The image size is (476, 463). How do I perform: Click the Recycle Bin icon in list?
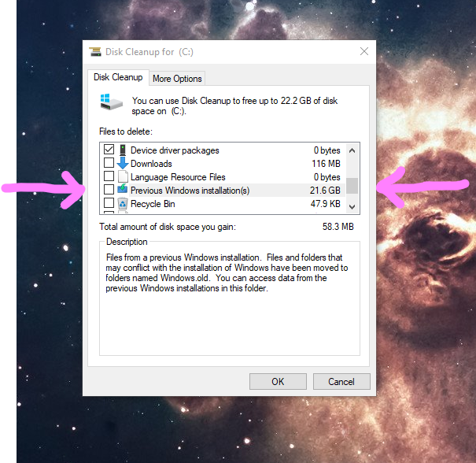pyautogui.click(x=123, y=203)
